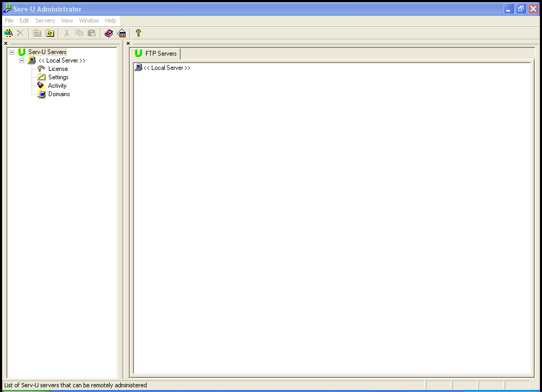Open the Servers menu

[45, 21]
